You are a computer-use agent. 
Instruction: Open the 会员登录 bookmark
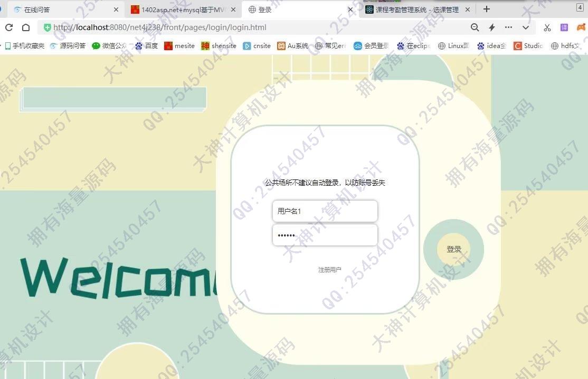coord(371,46)
